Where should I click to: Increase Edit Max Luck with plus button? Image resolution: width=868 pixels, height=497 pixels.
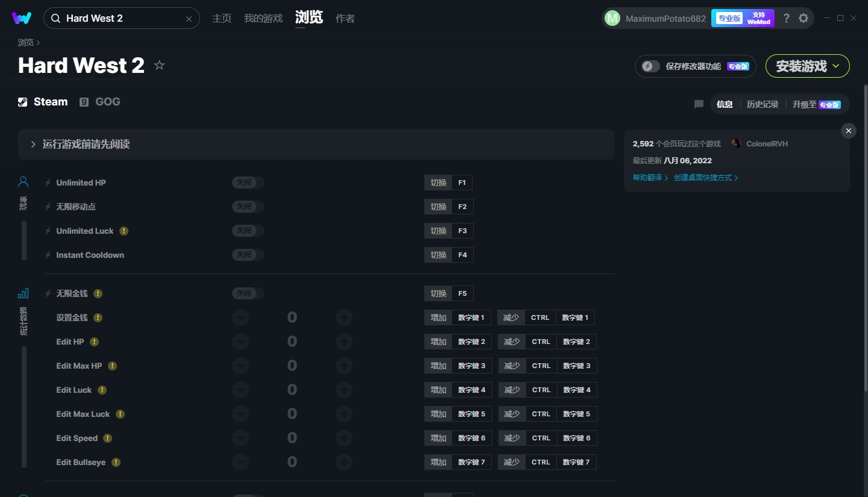[344, 414]
